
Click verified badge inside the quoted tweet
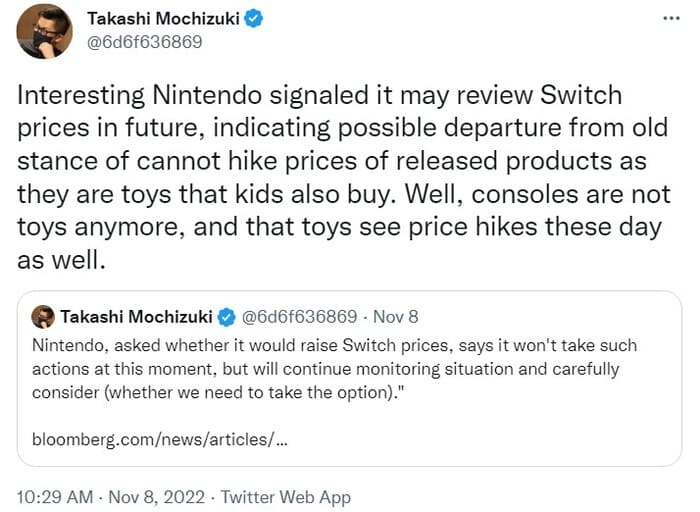[x=225, y=317]
